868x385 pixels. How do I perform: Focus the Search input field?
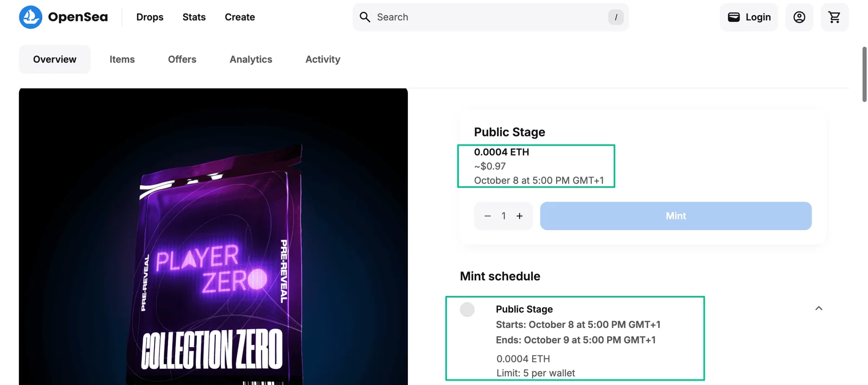pyautogui.click(x=490, y=17)
